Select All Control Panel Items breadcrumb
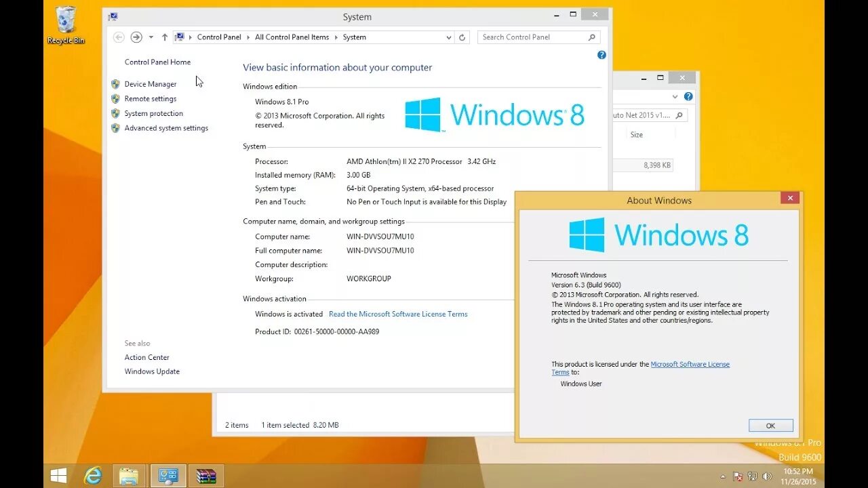The width and height of the screenshot is (868, 488). coord(292,37)
